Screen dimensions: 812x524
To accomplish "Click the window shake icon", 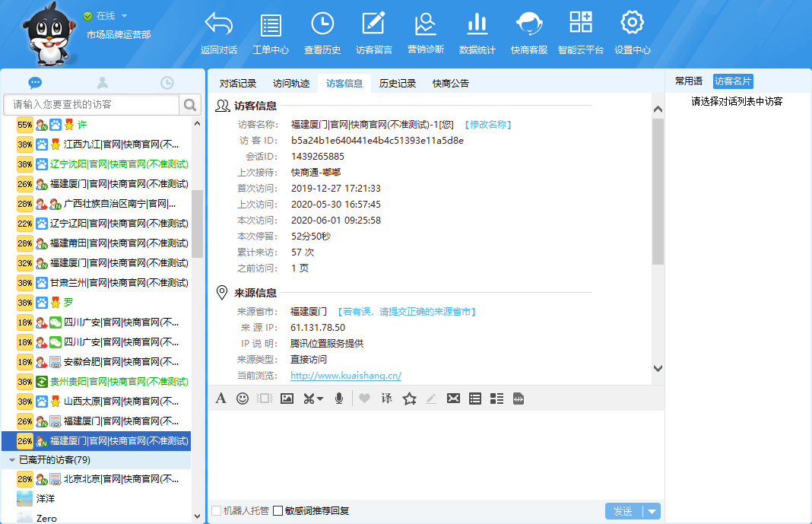I will pos(264,399).
